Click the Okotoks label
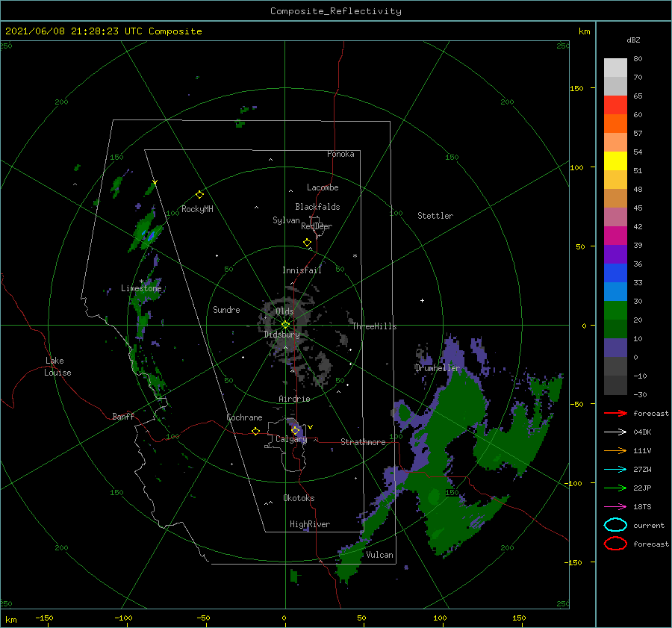This screenshot has width=672, height=628. 299,498
